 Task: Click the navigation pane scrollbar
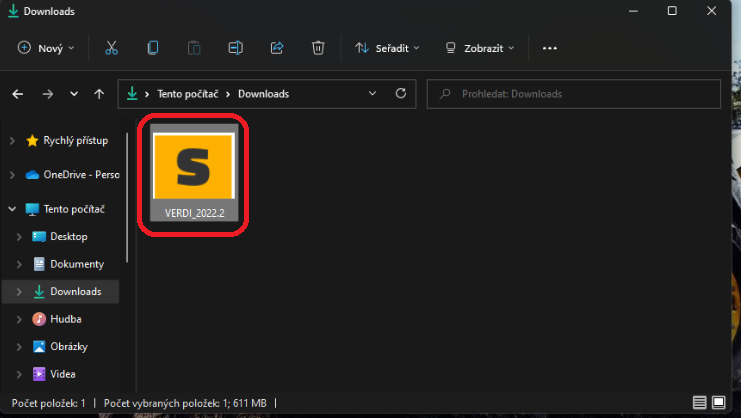127,197
